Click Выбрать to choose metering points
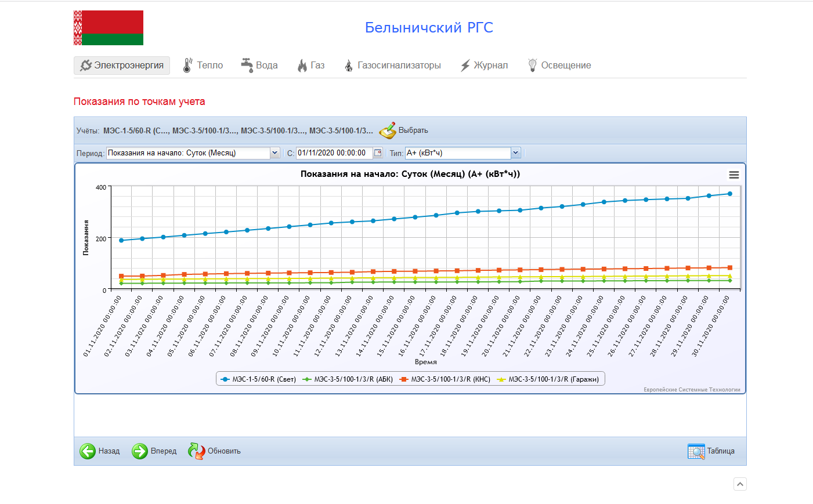The width and height of the screenshot is (813, 504). click(404, 130)
